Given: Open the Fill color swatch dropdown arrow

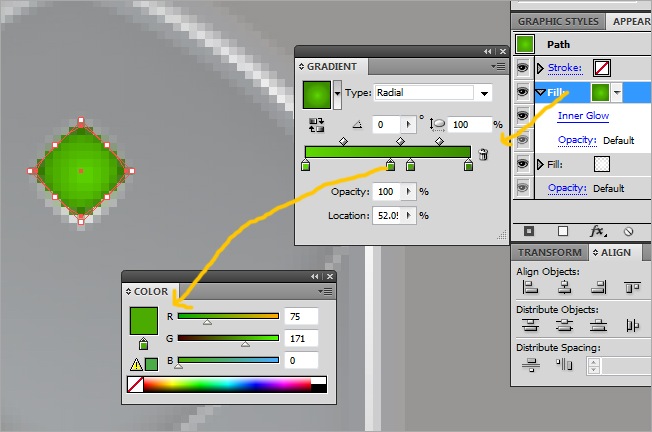Looking at the screenshot, I should pos(617,92).
